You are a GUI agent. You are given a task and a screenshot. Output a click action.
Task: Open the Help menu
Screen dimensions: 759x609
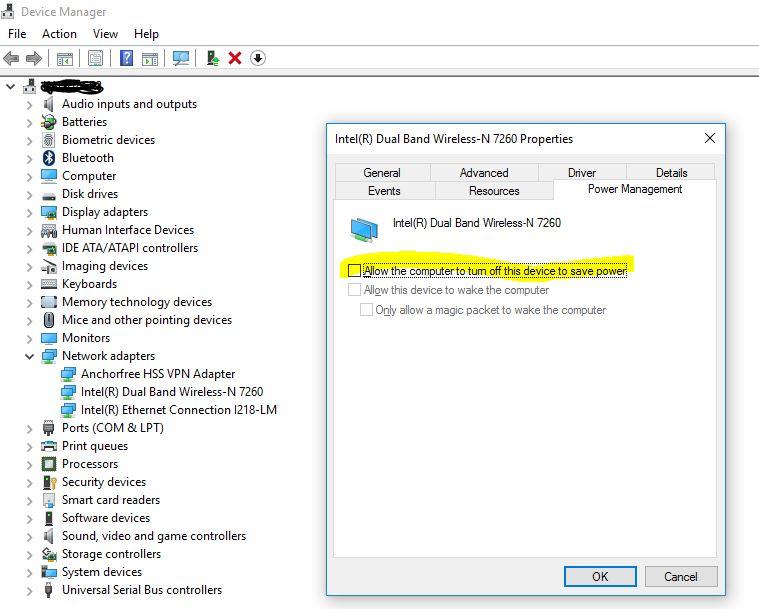(x=146, y=34)
